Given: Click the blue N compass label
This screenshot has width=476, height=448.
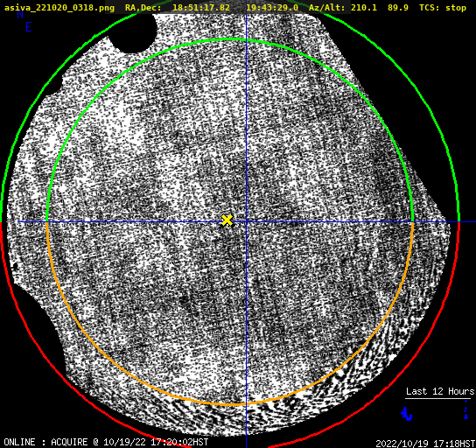Looking at the screenshot, I should [20, 15].
